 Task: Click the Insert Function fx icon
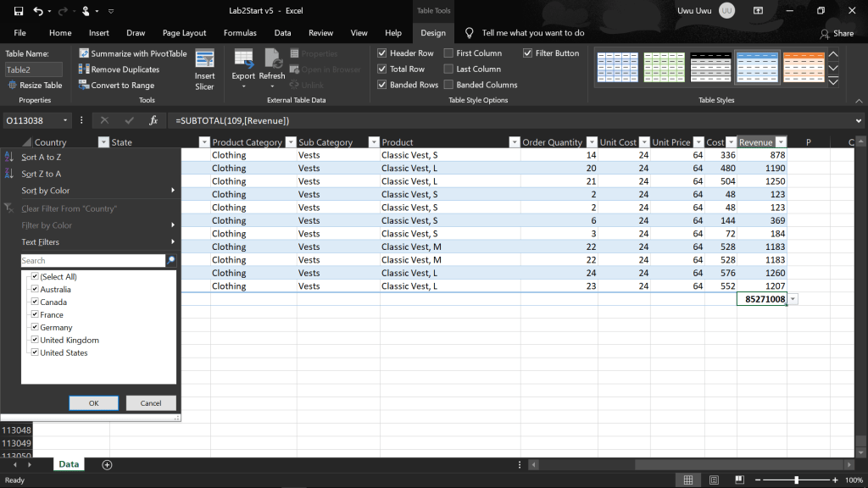[x=153, y=121]
